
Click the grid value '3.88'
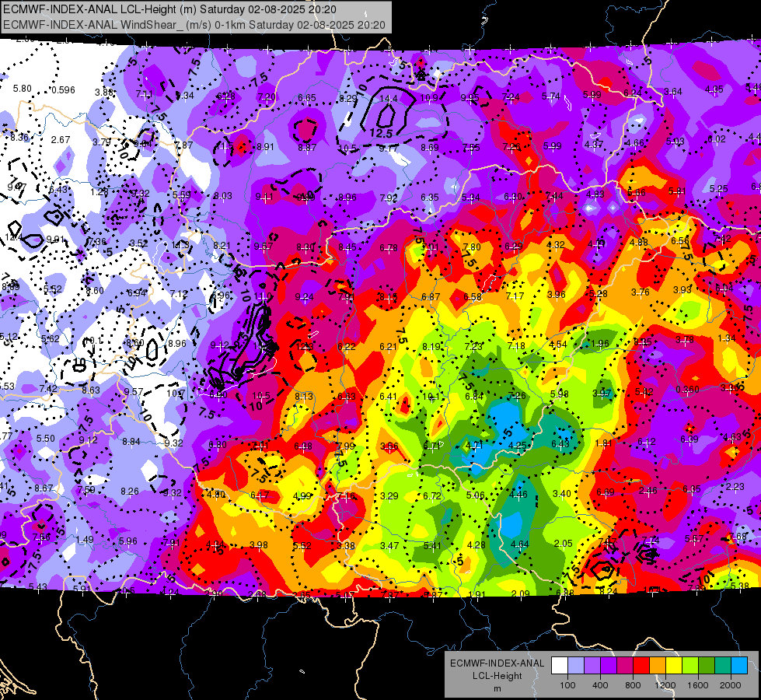pyautogui.click(x=104, y=93)
